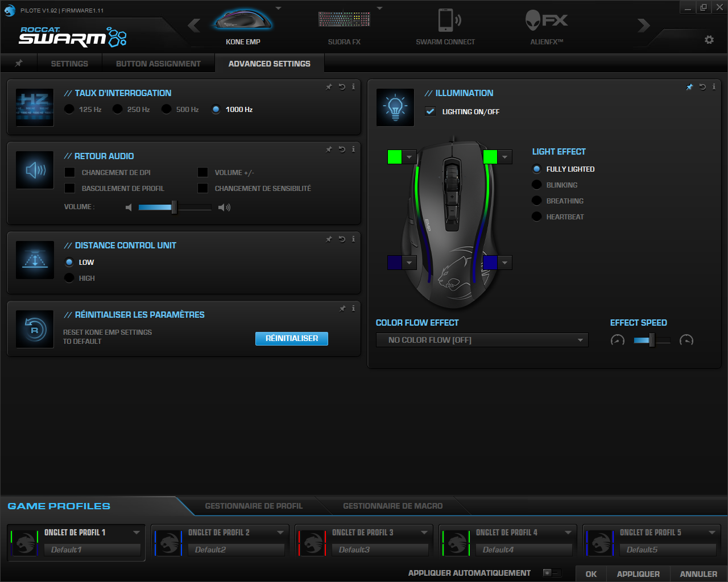Image resolution: width=728 pixels, height=582 pixels.
Task: Reset the Illumination panel with undo icon
Action: pos(702,87)
